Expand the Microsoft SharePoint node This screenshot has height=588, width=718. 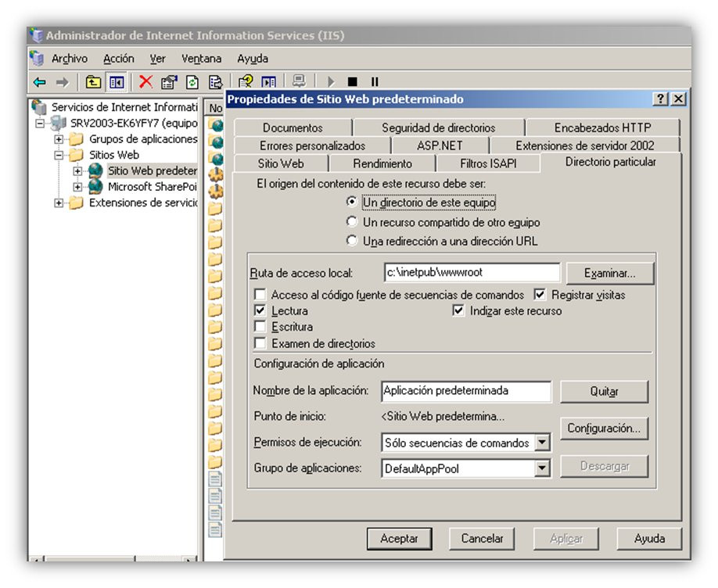[78, 187]
